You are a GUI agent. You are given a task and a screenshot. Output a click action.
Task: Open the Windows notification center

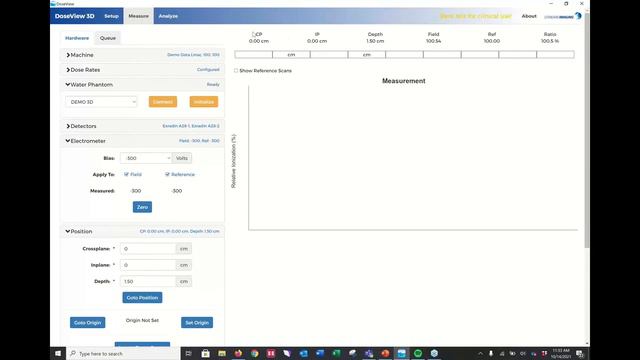pos(580,353)
